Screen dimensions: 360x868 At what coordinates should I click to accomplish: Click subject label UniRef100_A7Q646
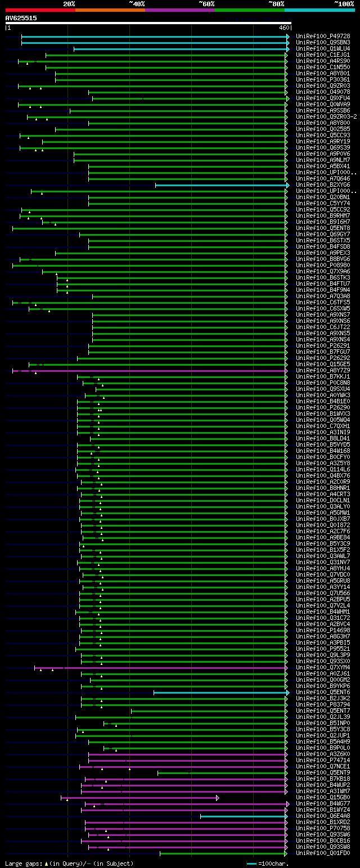point(323,178)
